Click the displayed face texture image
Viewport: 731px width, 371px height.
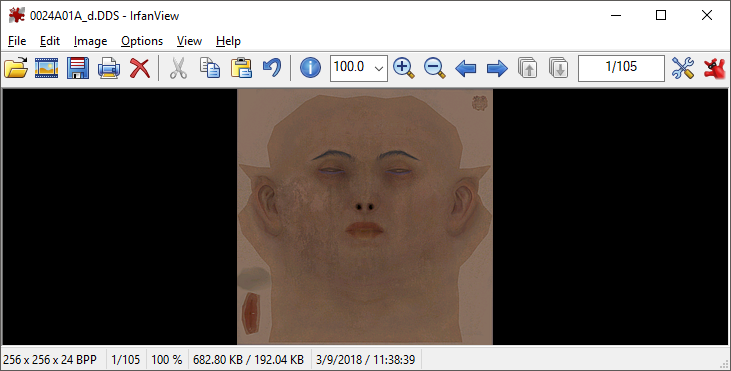point(365,217)
